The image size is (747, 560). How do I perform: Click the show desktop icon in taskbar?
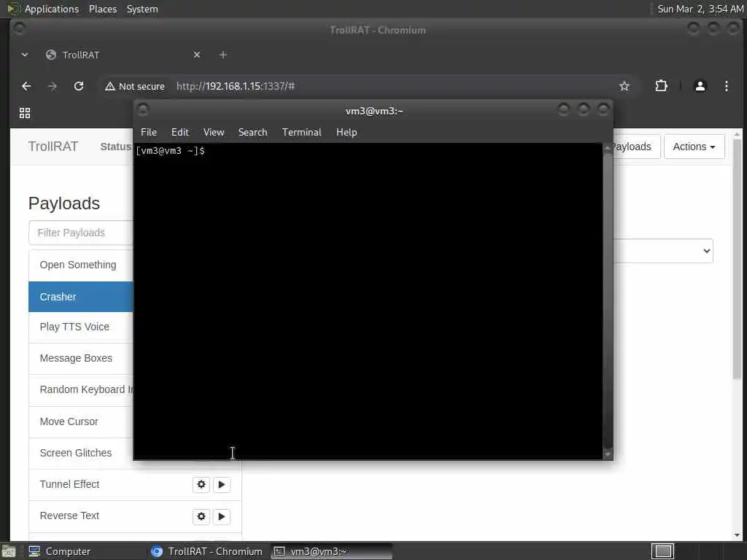pyautogui.click(x=9, y=551)
